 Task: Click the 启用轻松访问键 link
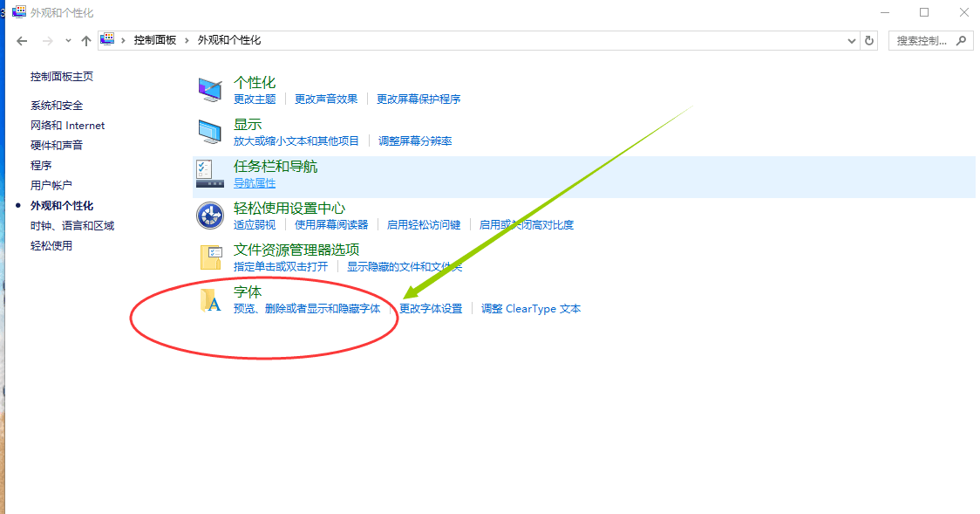point(424,224)
